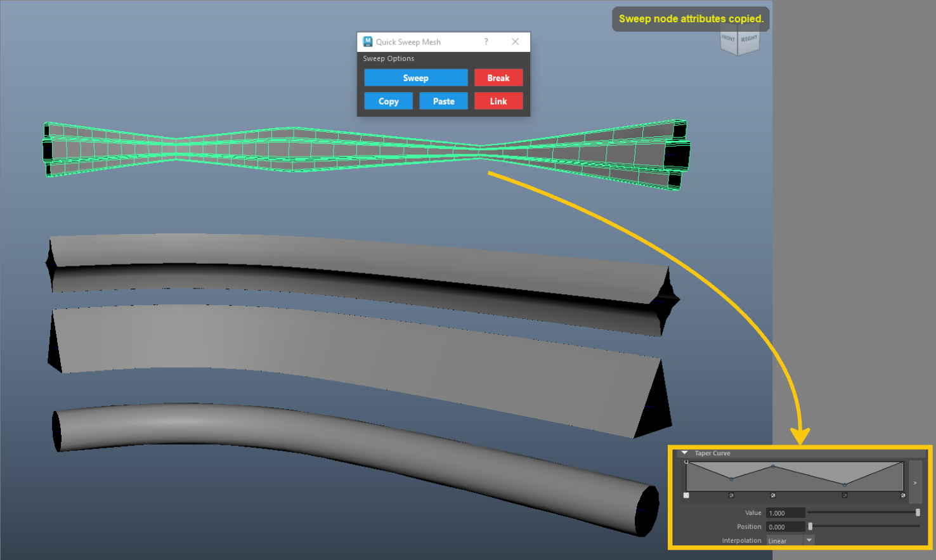The image size is (936, 560).
Task: Click the Sweep button
Action: tap(415, 78)
